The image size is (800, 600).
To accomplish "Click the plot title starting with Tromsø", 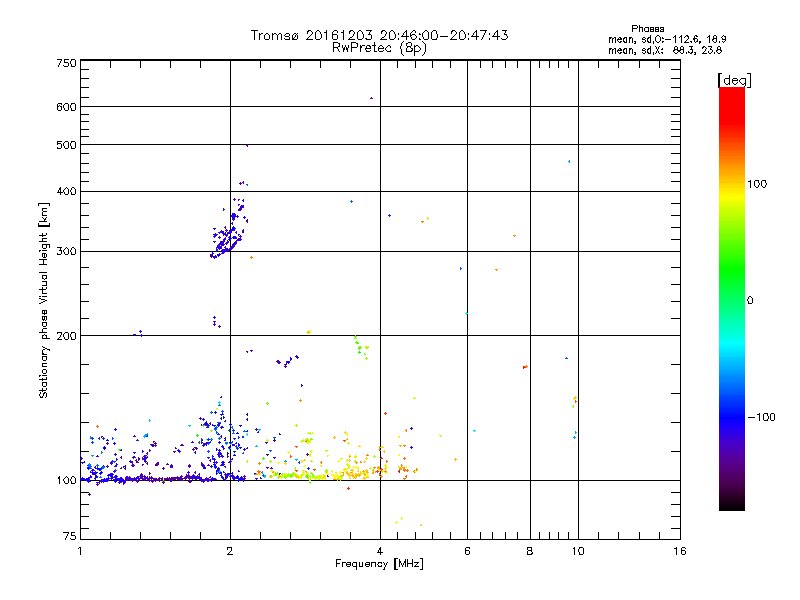I will (x=379, y=35).
